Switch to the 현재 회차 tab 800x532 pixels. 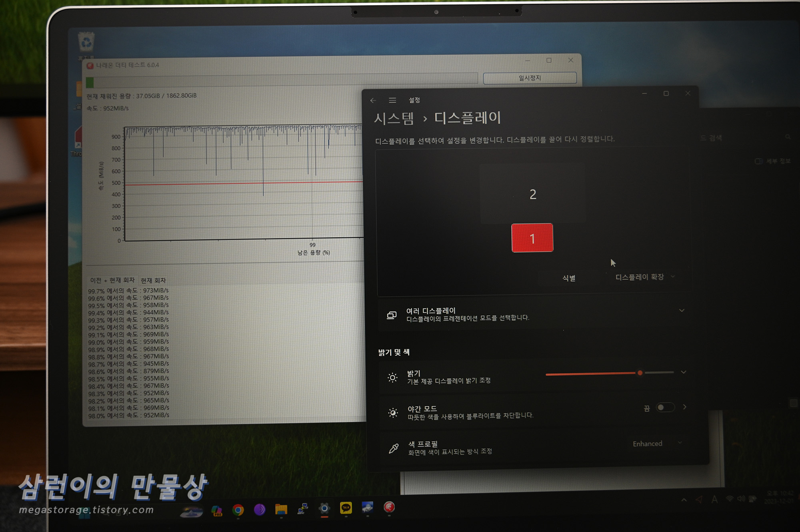click(153, 280)
